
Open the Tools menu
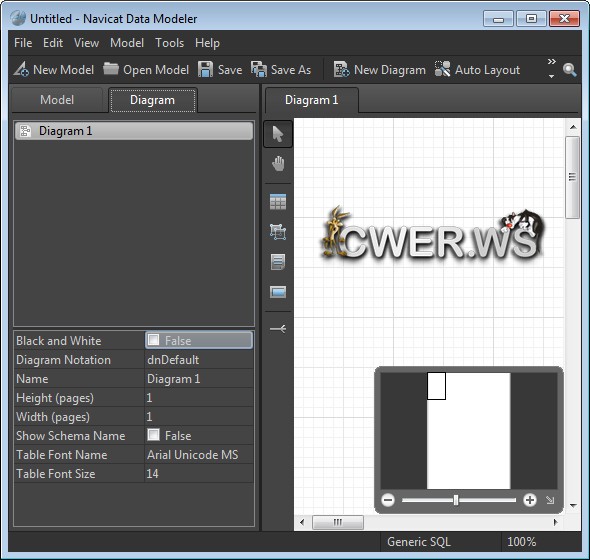(x=169, y=43)
